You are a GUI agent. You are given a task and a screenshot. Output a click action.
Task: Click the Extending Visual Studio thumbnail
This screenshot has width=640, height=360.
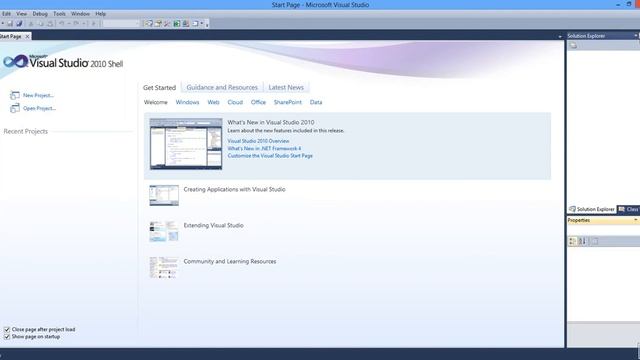coord(164,231)
